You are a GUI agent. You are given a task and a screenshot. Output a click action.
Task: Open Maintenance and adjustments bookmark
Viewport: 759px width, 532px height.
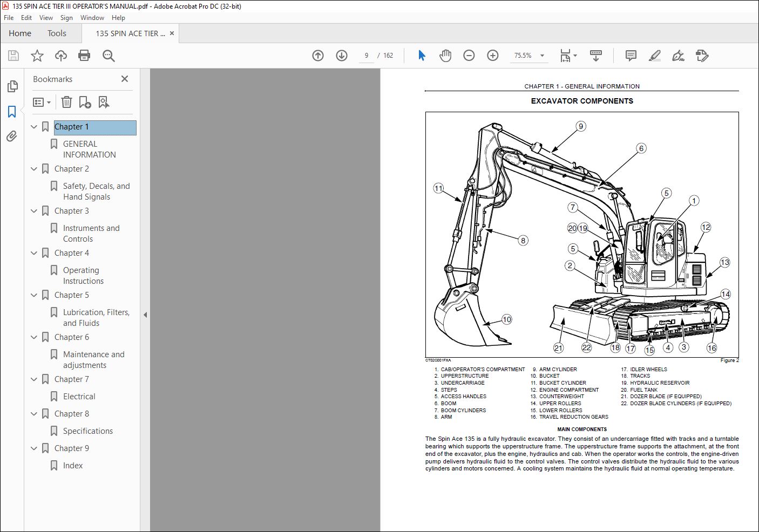[x=93, y=360]
